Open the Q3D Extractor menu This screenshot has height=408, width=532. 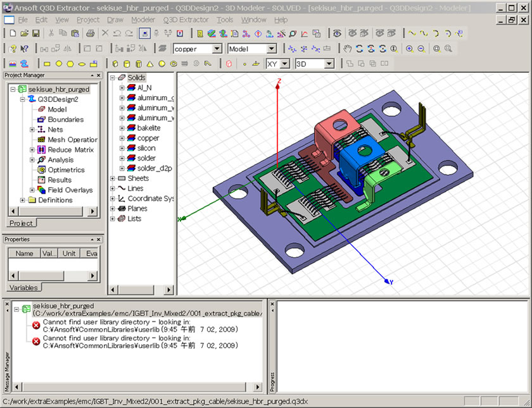(x=186, y=20)
